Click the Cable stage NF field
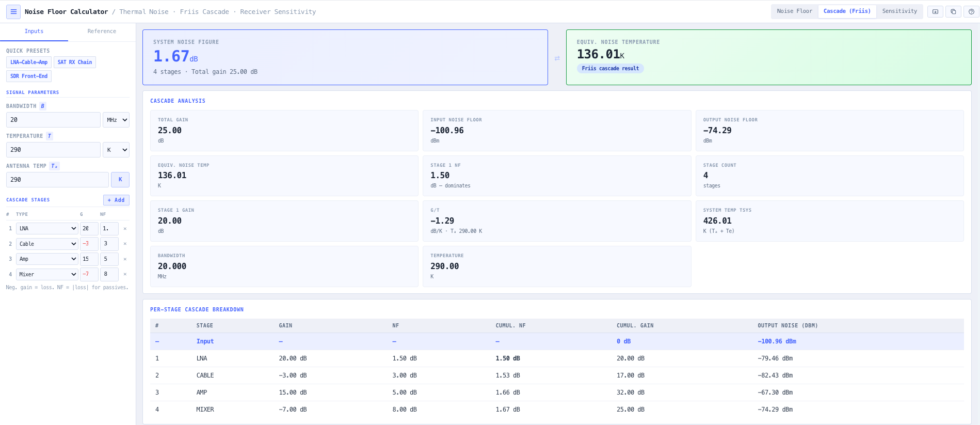This screenshot has width=980, height=425. point(109,244)
